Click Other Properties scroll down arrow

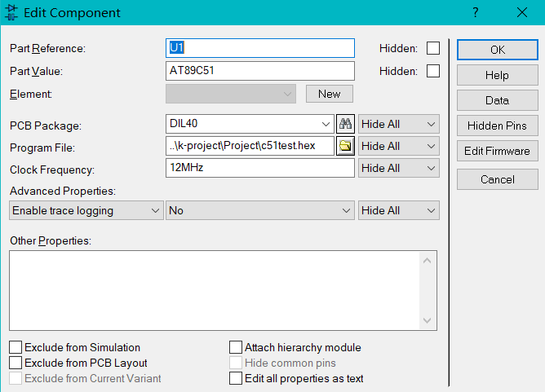[x=428, y=320]
